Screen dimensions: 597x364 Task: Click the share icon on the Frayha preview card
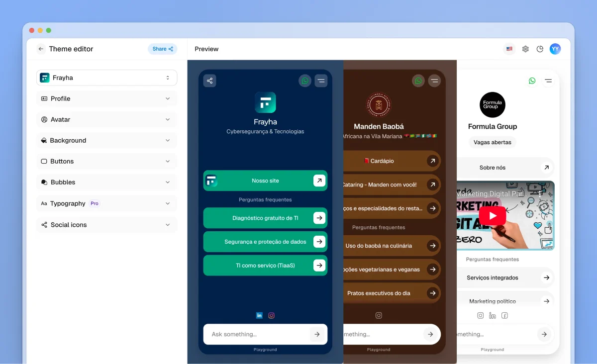point(209,80)
